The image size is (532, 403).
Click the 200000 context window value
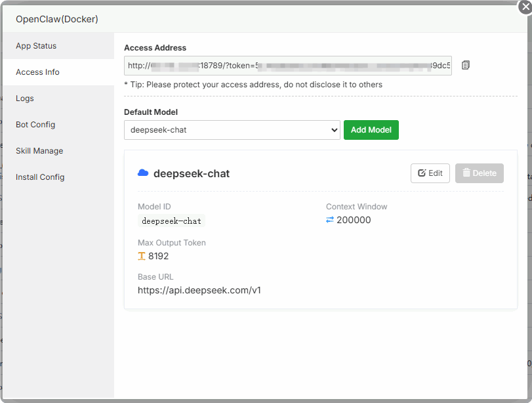pos(354,220)
